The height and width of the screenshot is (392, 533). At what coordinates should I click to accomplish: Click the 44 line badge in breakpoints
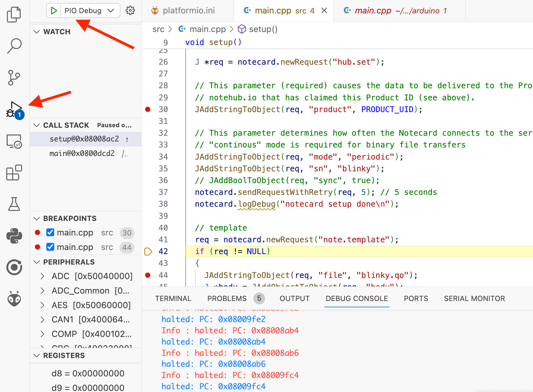[x=127, y=247]
